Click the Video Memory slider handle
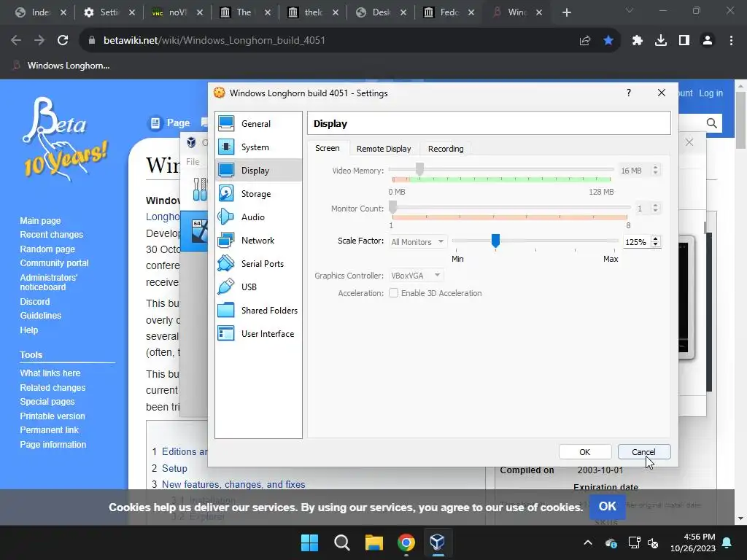This screenshot has height=560, width=747. (419, 169)
